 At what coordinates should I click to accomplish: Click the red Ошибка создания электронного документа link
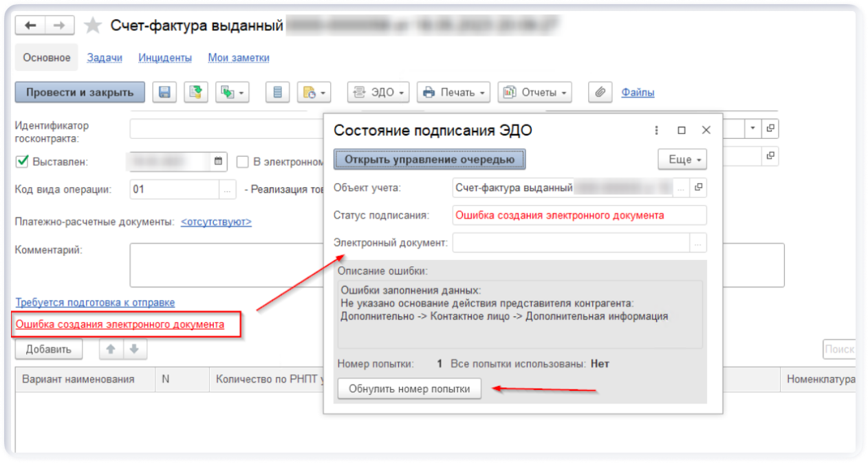point(120,325)
